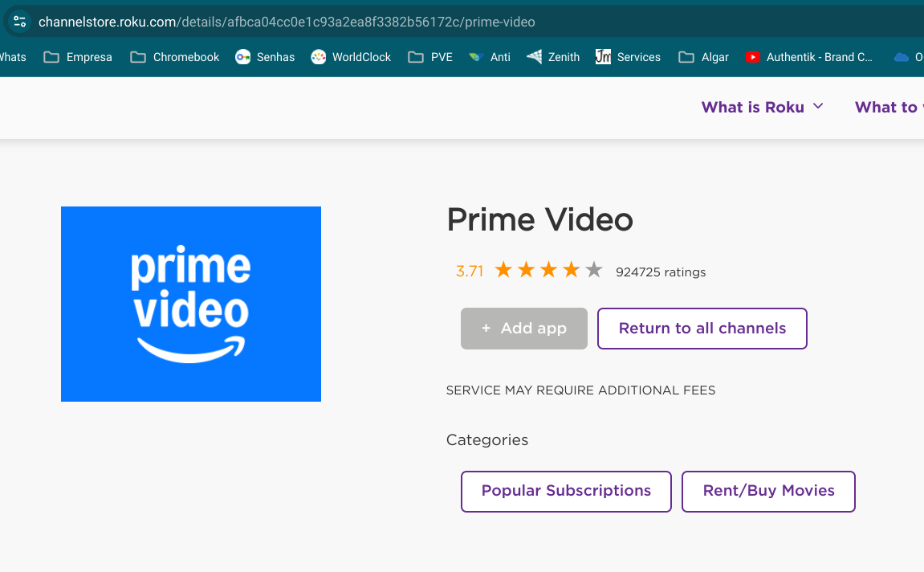The height and width of the screenshot is (572, 924).
Task: Expand the What is Roku menu
Action: pos(762,108)
